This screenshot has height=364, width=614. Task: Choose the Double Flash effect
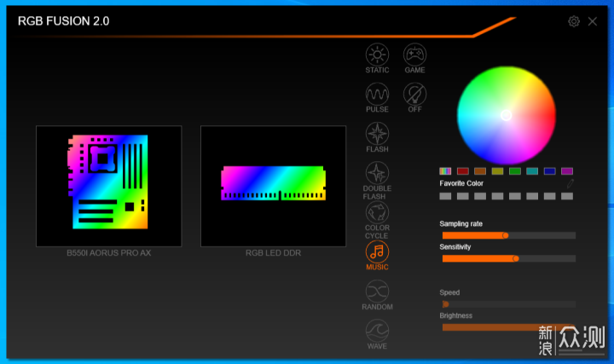(x=377, y=173)
